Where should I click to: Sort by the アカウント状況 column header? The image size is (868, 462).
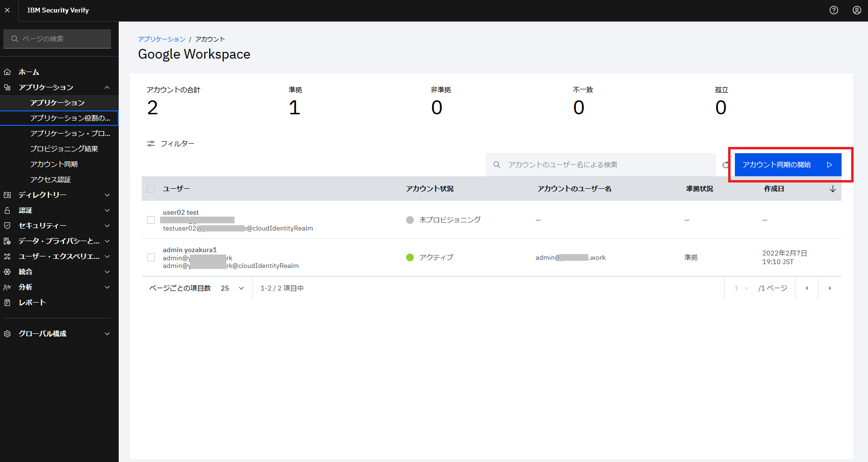pyautogui.click(x=430, y=189)
